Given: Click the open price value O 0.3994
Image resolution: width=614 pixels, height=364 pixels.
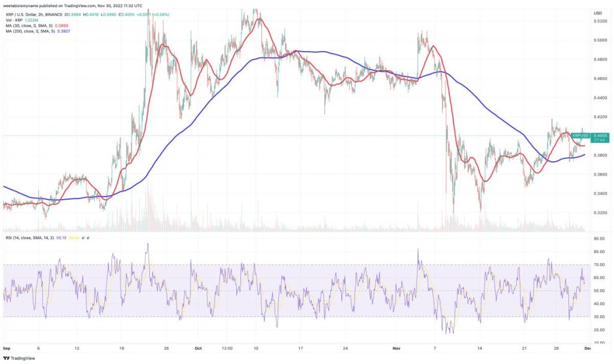Looking at the screenshot, I should pos(74,14).
